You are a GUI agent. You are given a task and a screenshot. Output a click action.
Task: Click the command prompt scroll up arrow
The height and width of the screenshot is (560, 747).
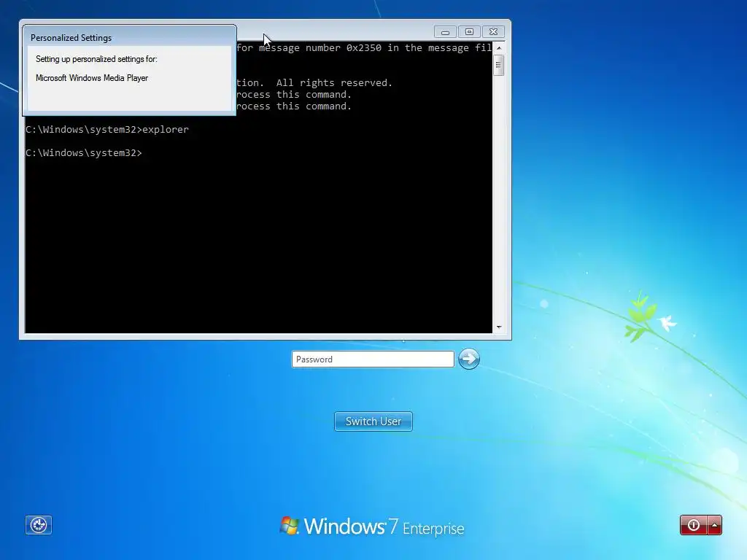tap(499, 48)
